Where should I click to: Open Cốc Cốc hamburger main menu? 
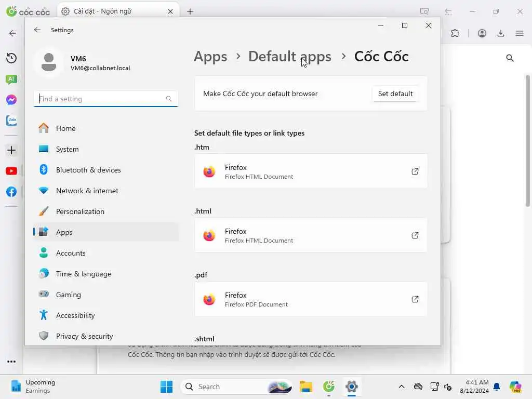click(x=520, y=33)
